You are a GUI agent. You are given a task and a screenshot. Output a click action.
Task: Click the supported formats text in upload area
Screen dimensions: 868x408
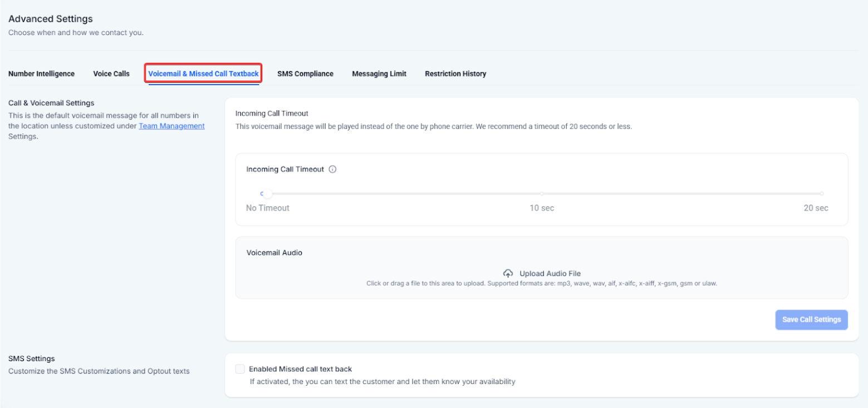click(541, 284)
